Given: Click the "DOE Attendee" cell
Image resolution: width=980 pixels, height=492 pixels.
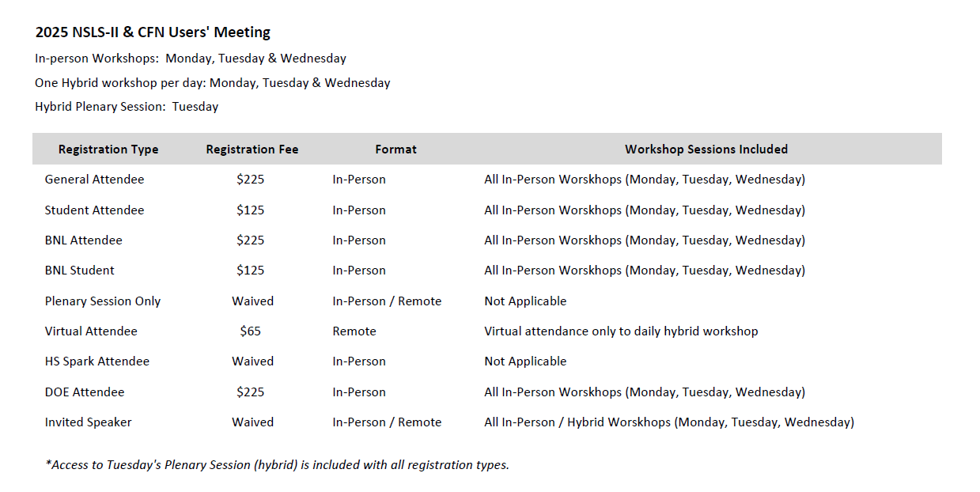Looking at the screenshot, I should point(85,392).
